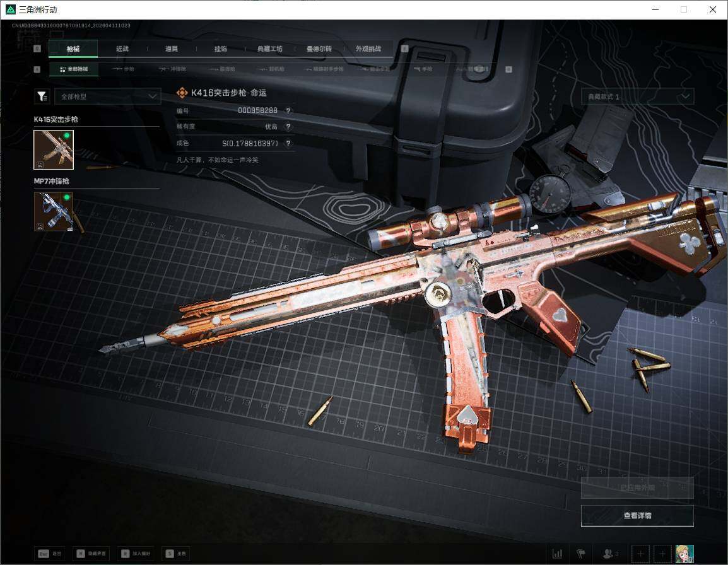Click the 查看详情 button
The image size is (728, 565).
[637, 516]
